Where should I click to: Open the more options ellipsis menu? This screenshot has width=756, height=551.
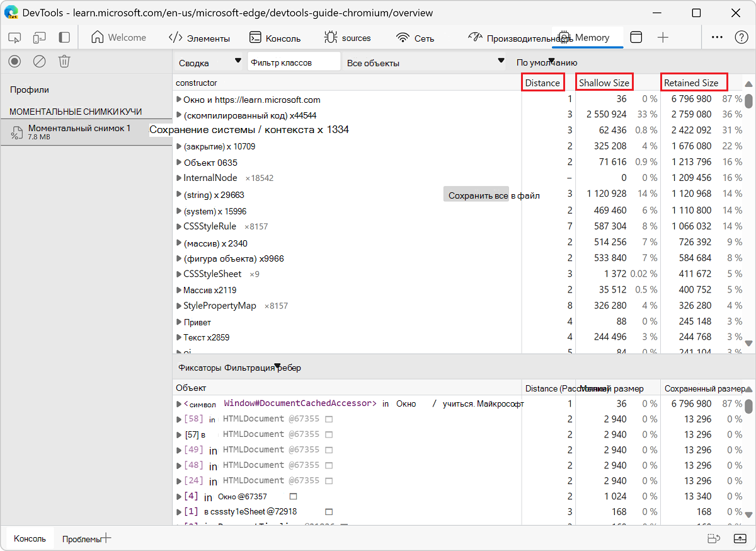[717, 37]
